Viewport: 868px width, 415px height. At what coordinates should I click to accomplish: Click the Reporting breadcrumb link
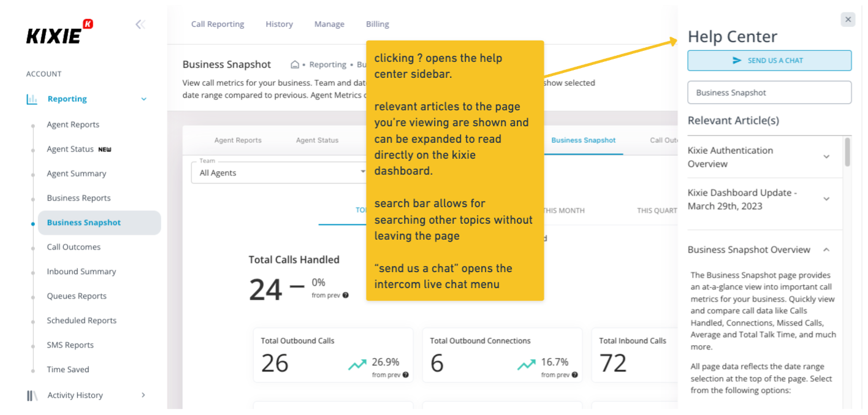click(327, 64)
